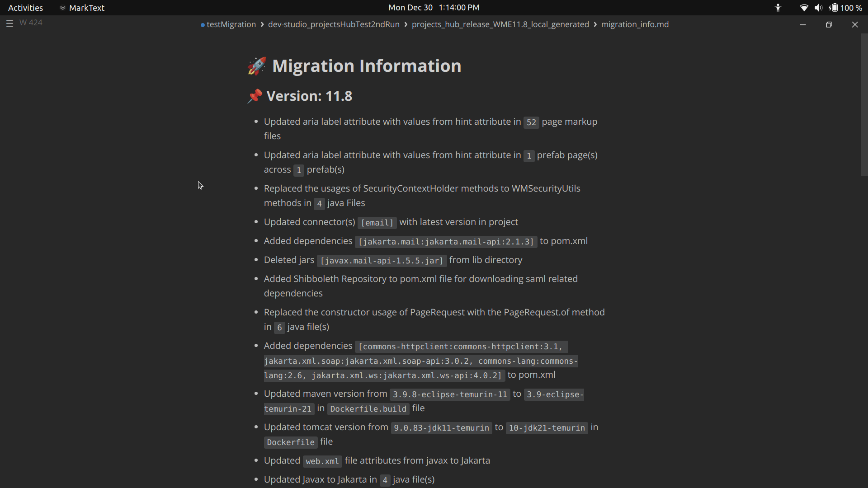Viewport: 868px width, 488px height.
Task: Click the Wi-Fi status icon
Action: pyautogui.click(x=804, y=8)
